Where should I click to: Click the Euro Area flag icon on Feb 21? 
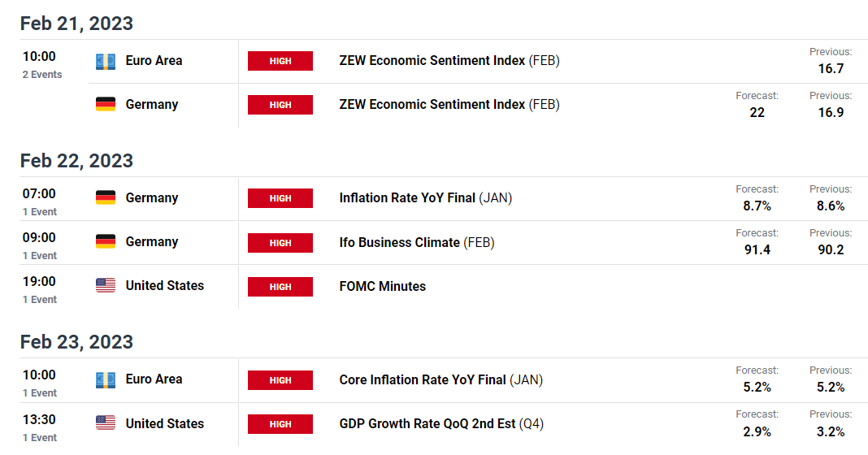coord(105,61)
